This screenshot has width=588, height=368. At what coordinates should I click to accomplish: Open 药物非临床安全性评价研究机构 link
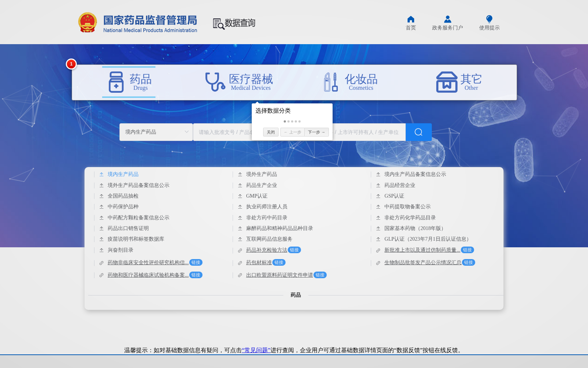148,263
